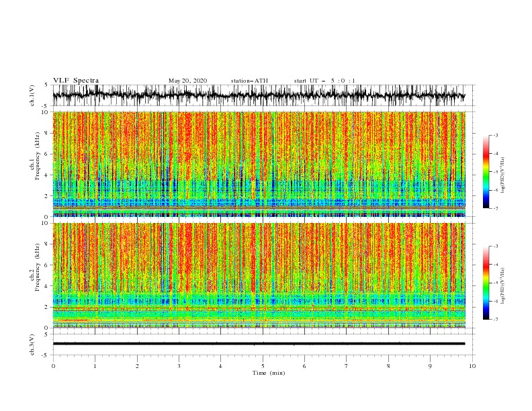Click the time axis tick label '7'
Viewport: 532px width, 411px height.
[347, 366]
